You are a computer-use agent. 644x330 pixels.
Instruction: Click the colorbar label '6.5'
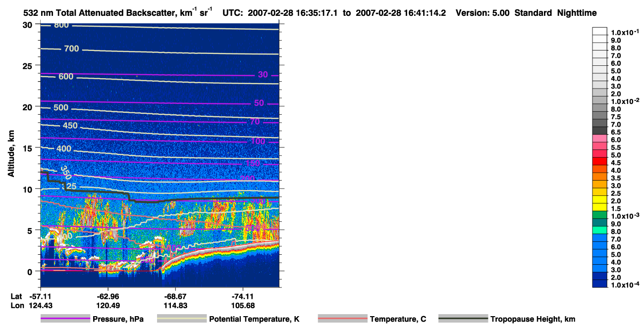tap(615, 132)
